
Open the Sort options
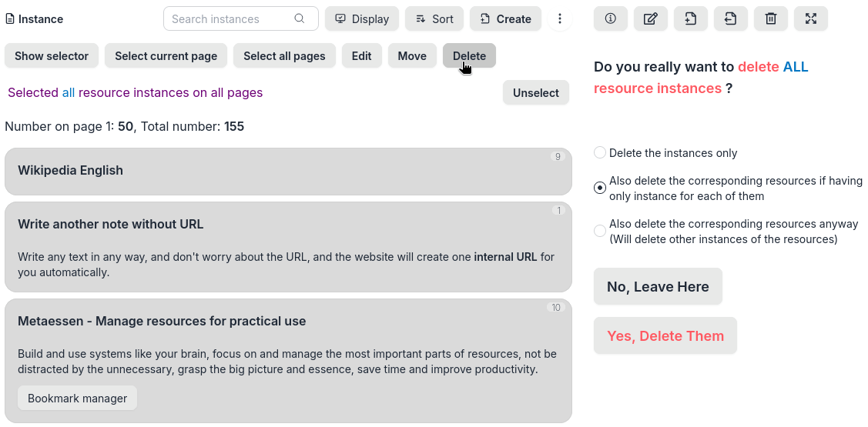[434, 18]
